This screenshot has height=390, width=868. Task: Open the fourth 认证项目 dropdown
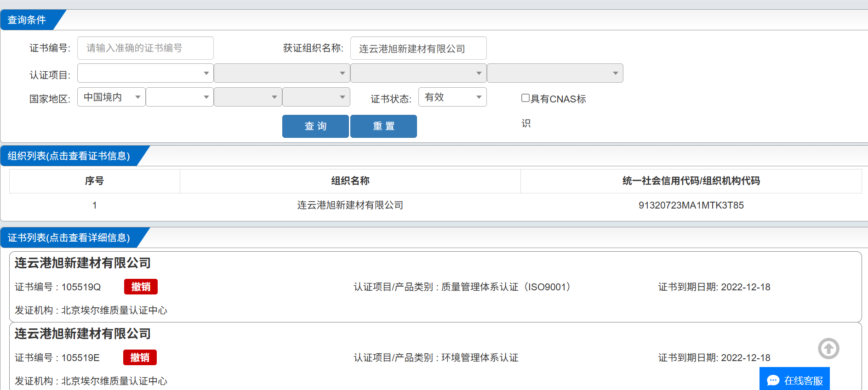(x=555, y=73)
